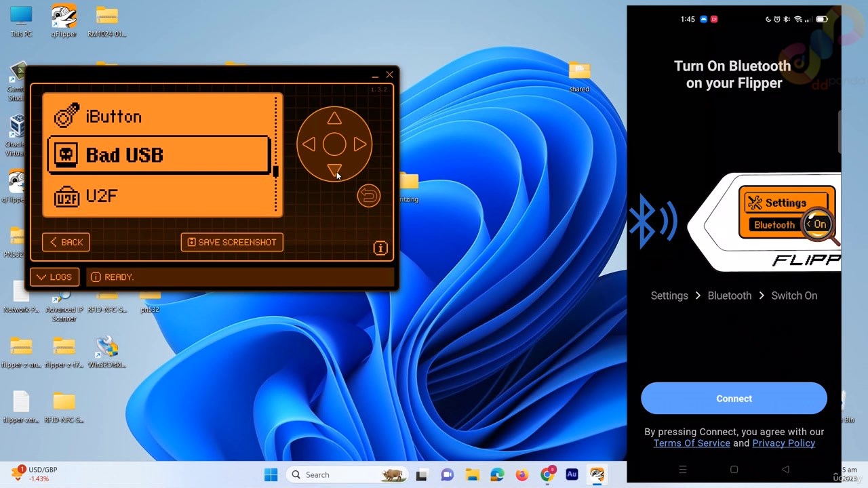Select the shared folder on desktop

[579, 77]
